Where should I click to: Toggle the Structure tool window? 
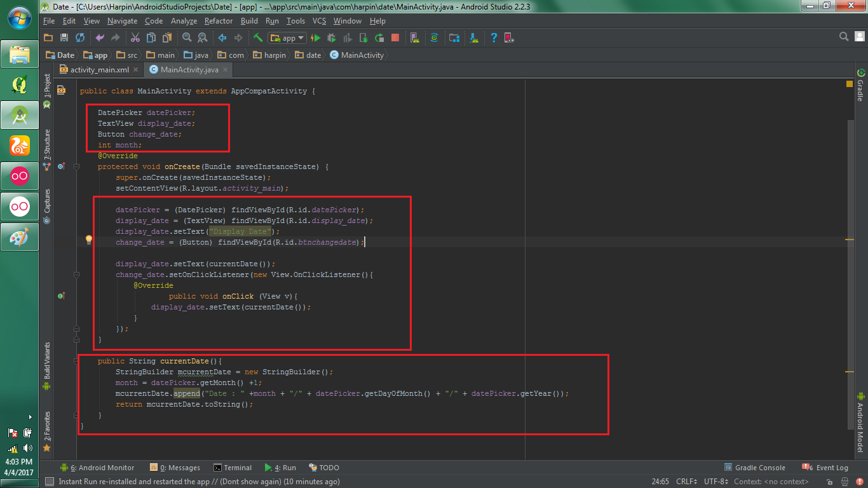pyautogui.click(x=46, y=149)
